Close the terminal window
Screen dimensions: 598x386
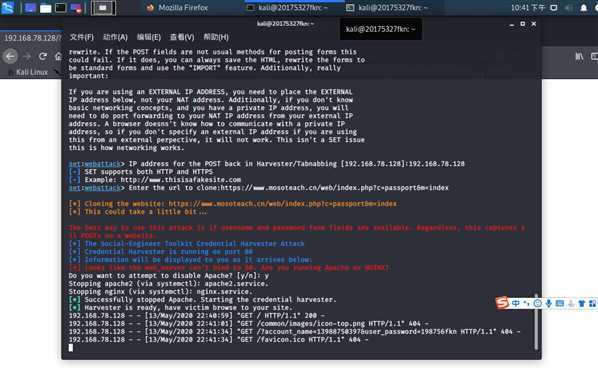[x=534, y=24]
